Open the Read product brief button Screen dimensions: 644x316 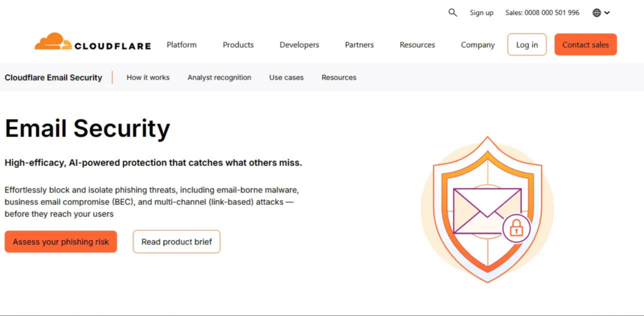177,242
